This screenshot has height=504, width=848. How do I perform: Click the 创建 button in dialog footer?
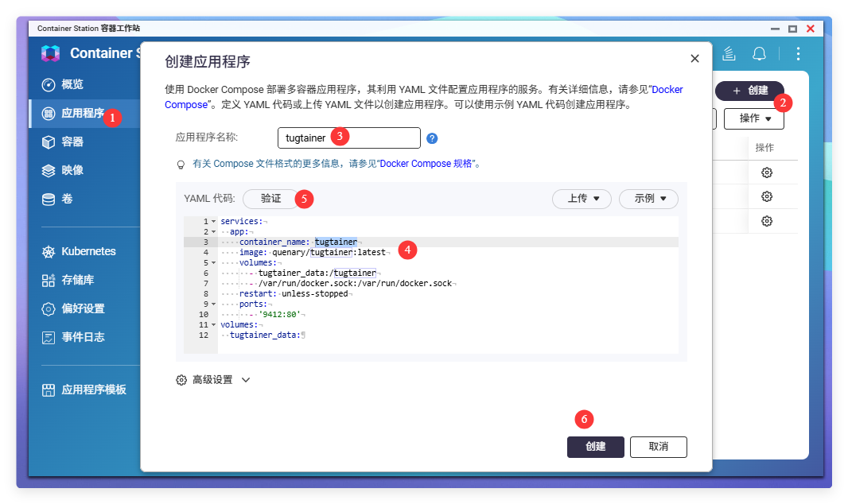click(x=595, y=447)
